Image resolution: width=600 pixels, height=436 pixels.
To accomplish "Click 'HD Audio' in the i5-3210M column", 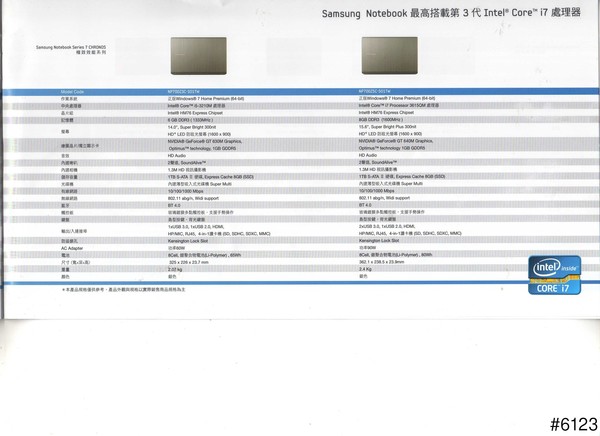I will coord(177,156).
